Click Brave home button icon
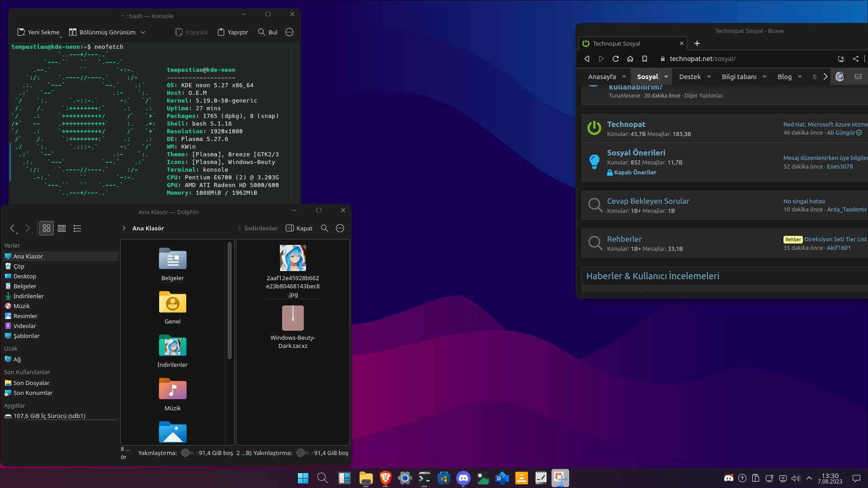Screen dimensions: 868x488 630,59
